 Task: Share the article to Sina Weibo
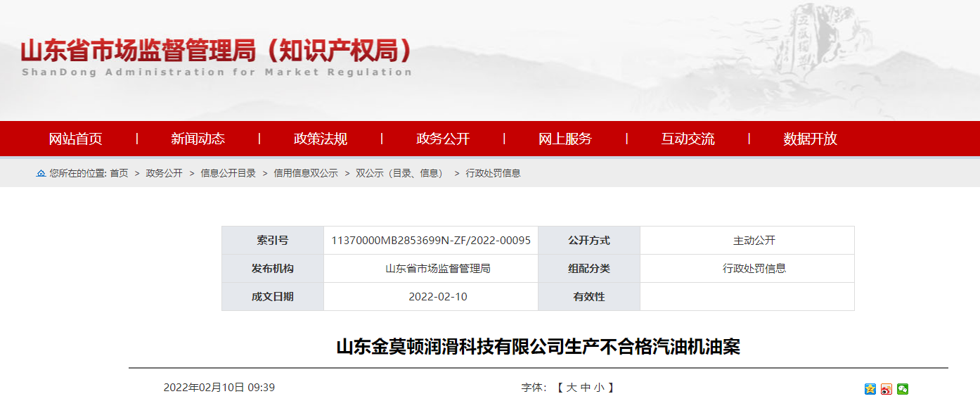(x=886, y=389)
